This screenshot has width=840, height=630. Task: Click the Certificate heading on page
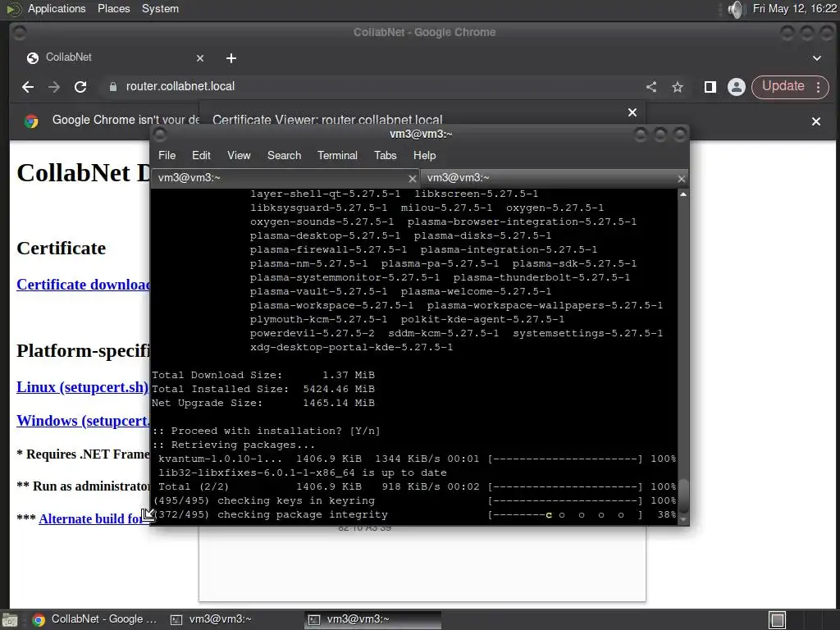click(61, 248)
